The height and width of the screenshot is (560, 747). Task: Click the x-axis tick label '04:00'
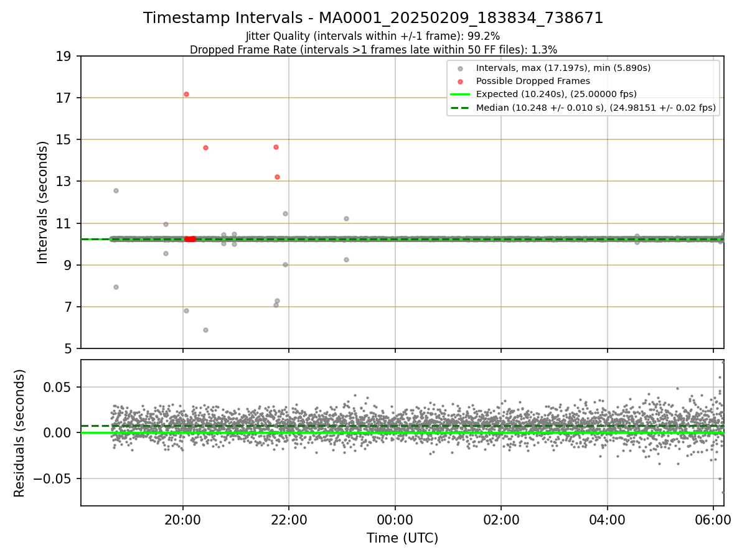point(608,519)
